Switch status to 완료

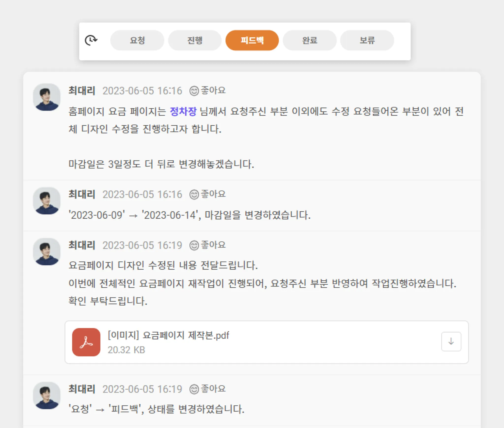310,40
